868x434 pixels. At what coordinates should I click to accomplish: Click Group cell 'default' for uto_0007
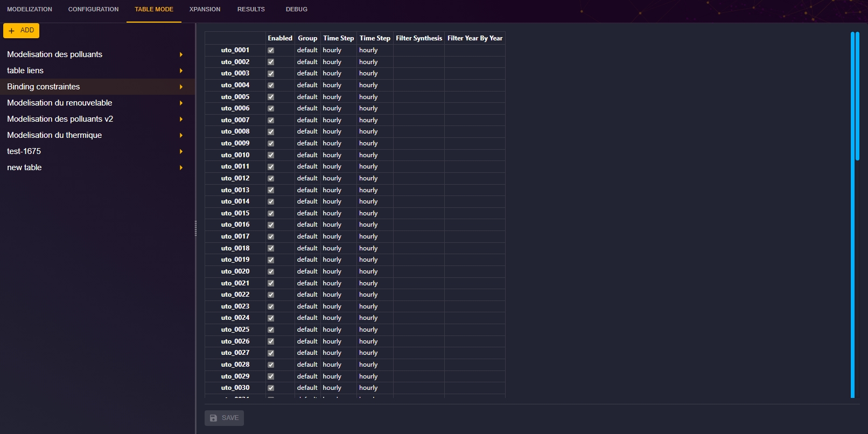[307, 120]
